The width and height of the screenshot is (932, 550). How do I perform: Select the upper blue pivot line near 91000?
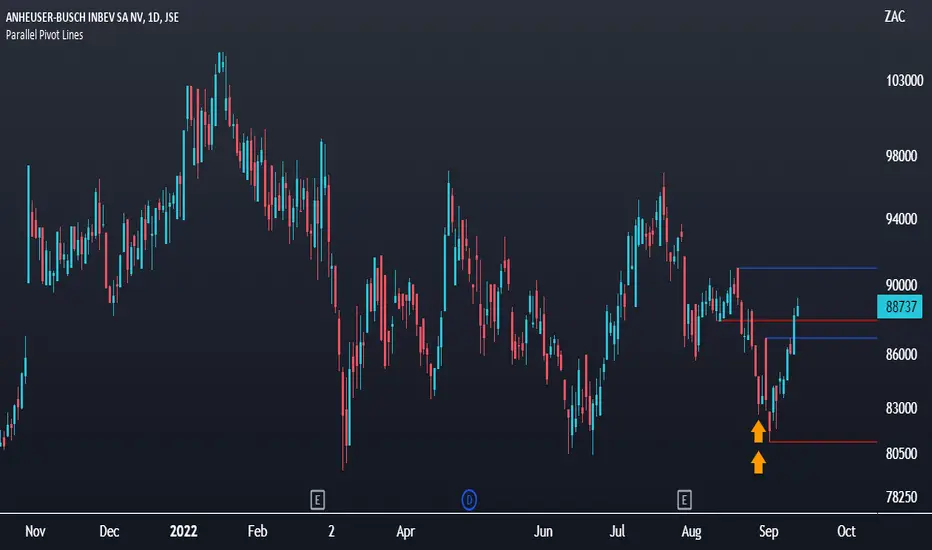pyautogui.click(x=807, y=268)
